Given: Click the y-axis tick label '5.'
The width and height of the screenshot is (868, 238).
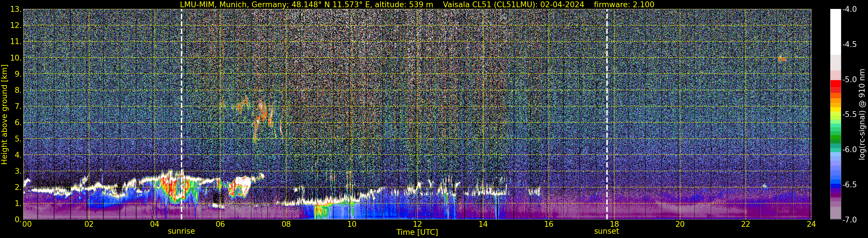Looking at the screenshot, I should (18, 139).
